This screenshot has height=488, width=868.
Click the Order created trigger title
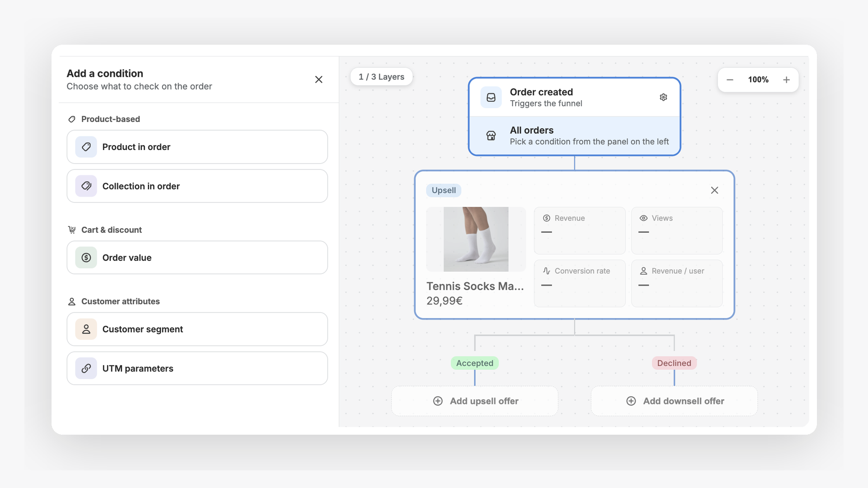coord(541,92)
